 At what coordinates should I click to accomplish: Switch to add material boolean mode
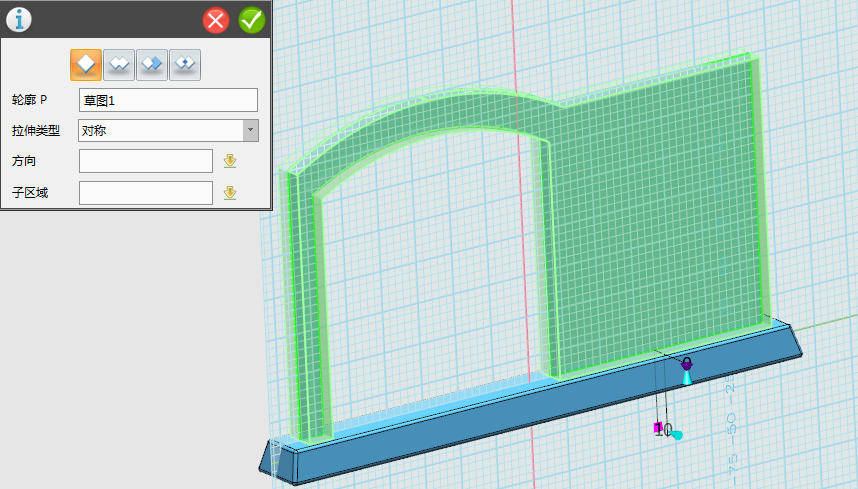(119, 64)
